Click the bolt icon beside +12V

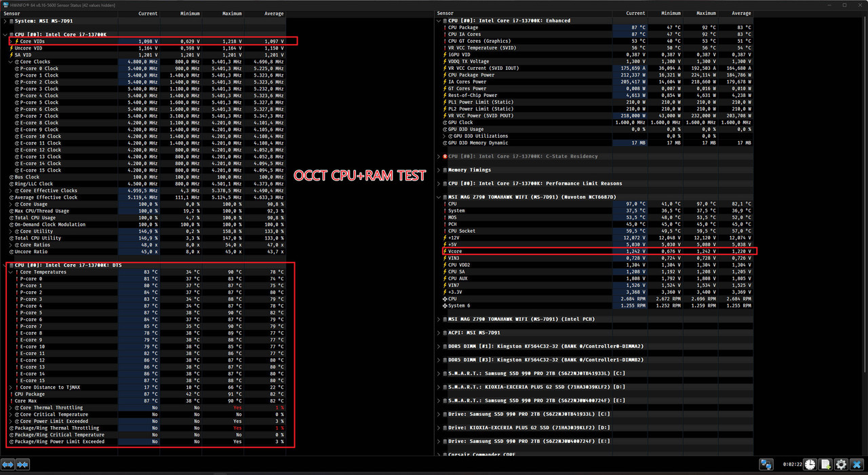446,237
